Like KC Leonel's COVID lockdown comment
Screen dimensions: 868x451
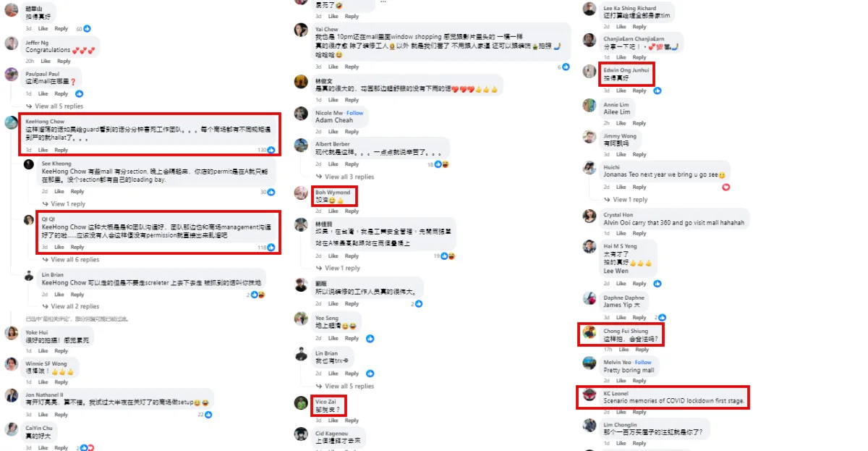point(622,412)
